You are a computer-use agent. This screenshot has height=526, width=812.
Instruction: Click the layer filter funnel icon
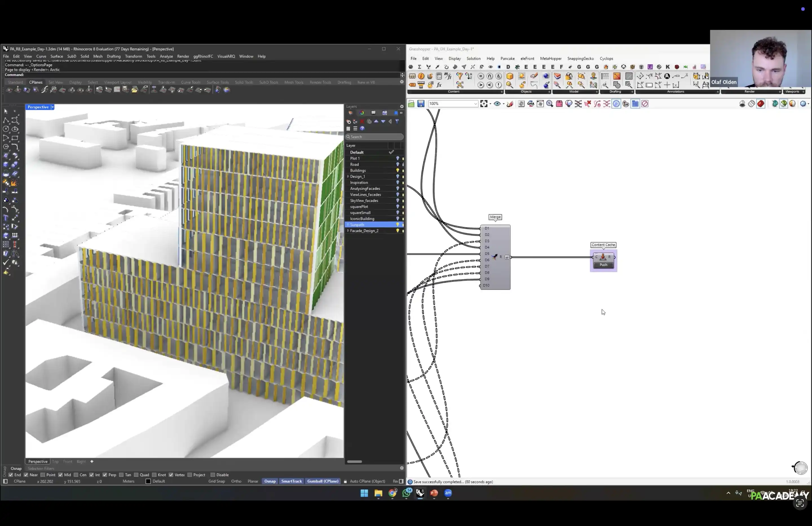coord(397,122)
